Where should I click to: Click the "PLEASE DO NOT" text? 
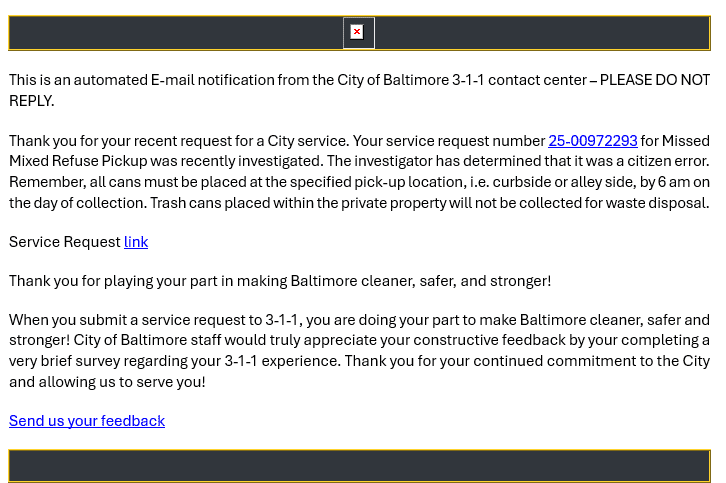click(x=655, y=80)
